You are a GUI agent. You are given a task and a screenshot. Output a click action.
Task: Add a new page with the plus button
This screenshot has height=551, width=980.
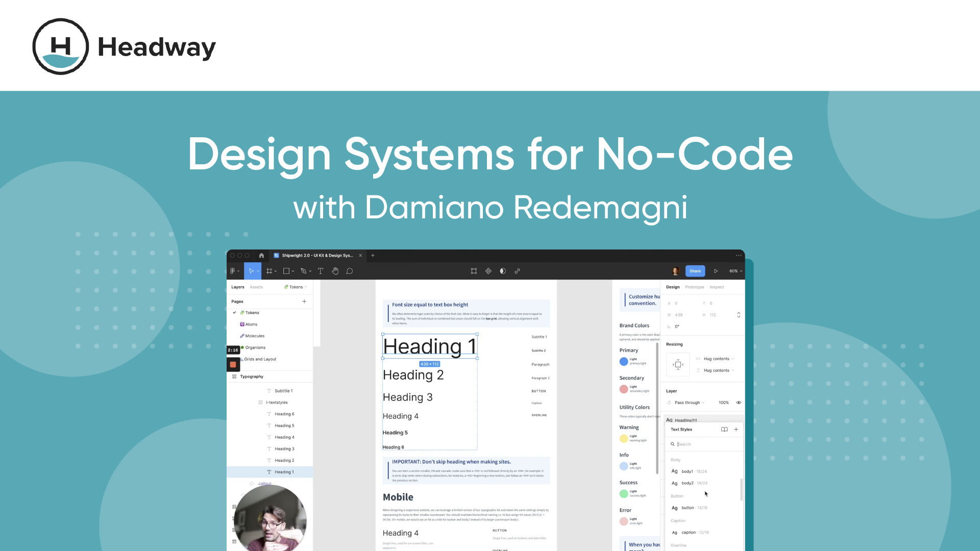point(304,301)
